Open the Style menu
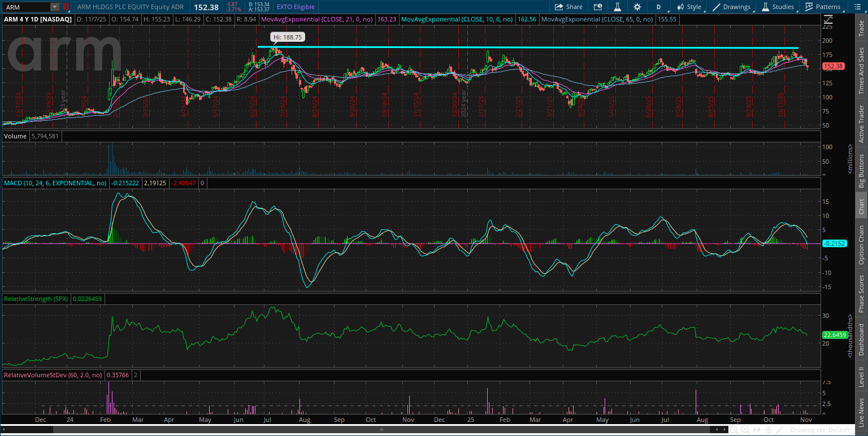The width and height of the screenshot is (868, 436). tap(689, 7)
